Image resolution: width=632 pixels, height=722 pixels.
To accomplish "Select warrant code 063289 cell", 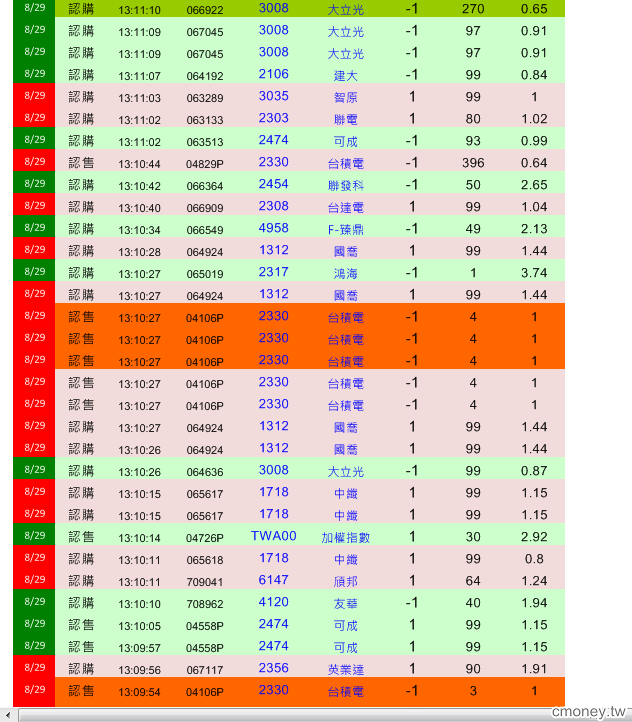I will (205, 98).
